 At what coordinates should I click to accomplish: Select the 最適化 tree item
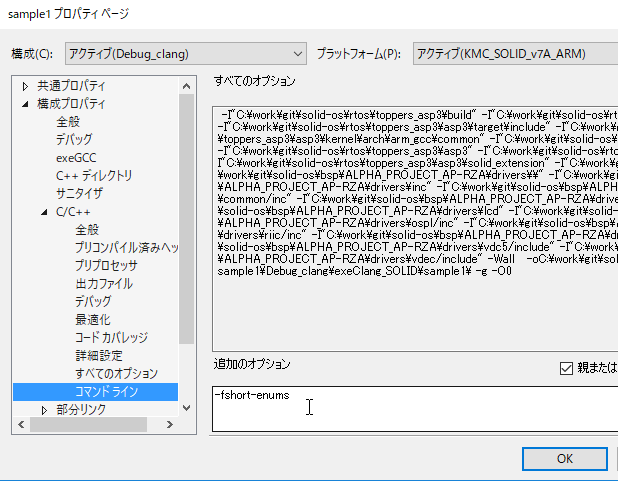(93, 320)
